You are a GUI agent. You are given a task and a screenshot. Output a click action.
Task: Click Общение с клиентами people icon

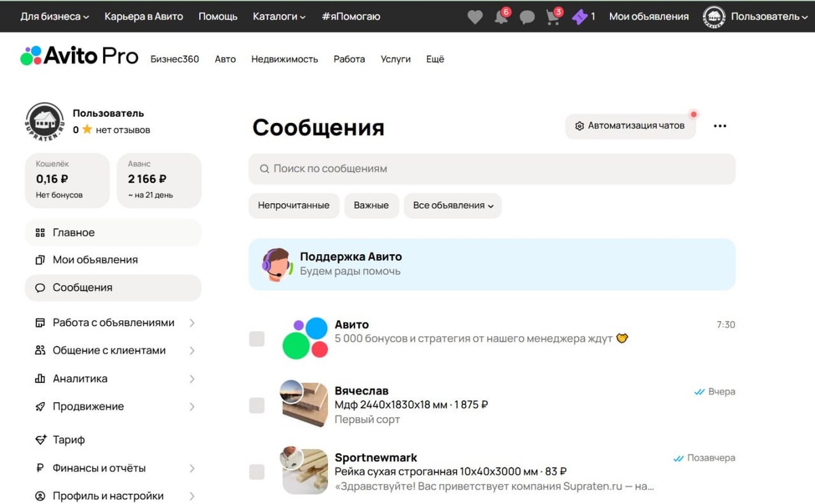(x=40, y=350)
